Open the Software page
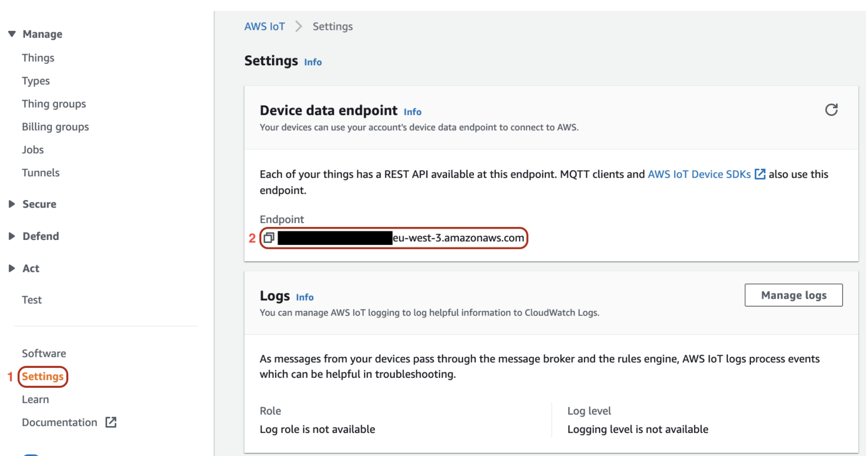Viewport: 868px width, 456px height. point(44,353)
